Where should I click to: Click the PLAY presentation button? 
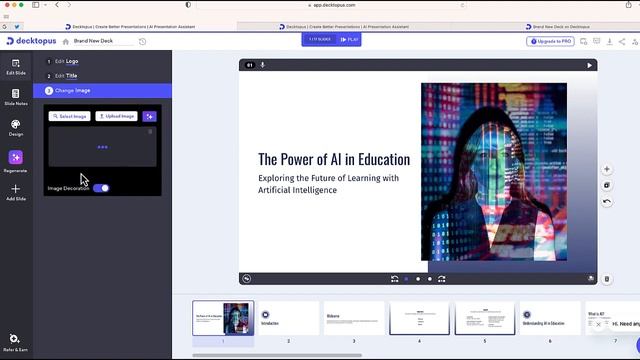click(349, 40)
